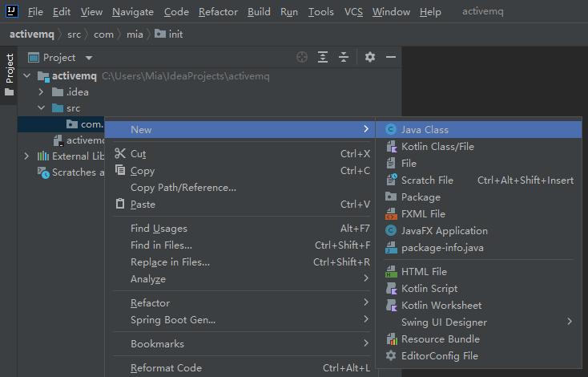Click the IntelliJ IDEA logo icon

click(x=12, y=11)
